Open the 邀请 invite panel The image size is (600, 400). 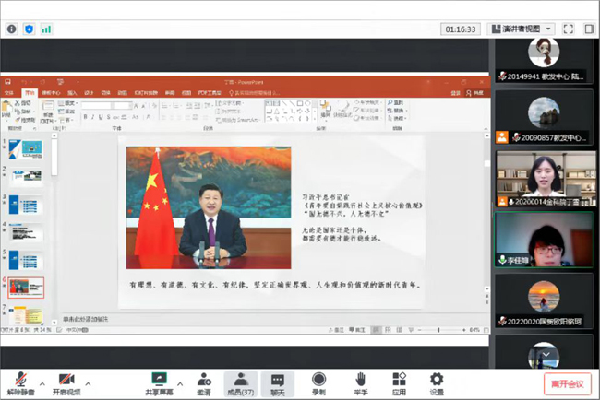point(204,381)
